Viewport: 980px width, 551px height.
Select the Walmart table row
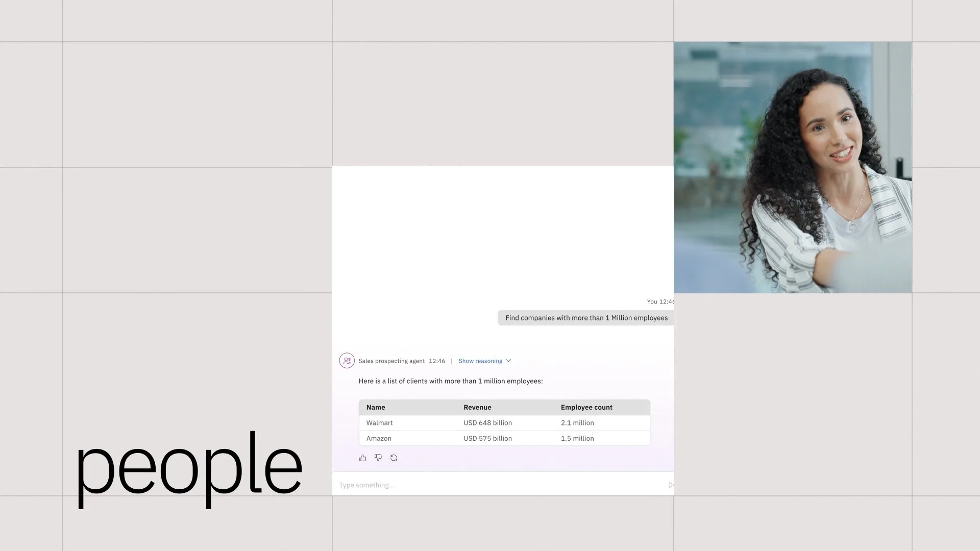point(380,423)
